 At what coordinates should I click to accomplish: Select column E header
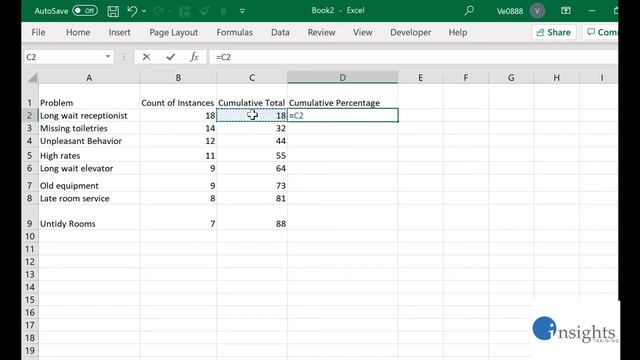pyautogui.click(x=420, y=78)
